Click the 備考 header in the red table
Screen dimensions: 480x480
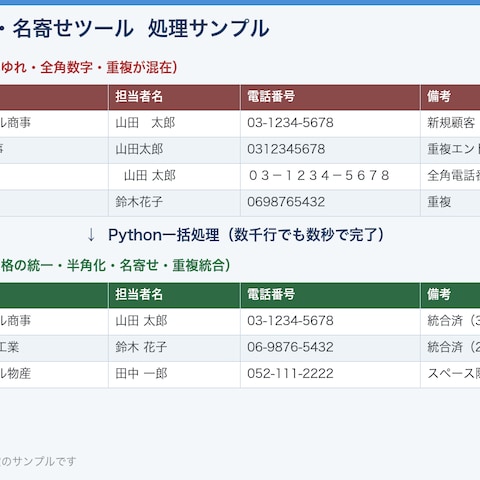(450, 97)
